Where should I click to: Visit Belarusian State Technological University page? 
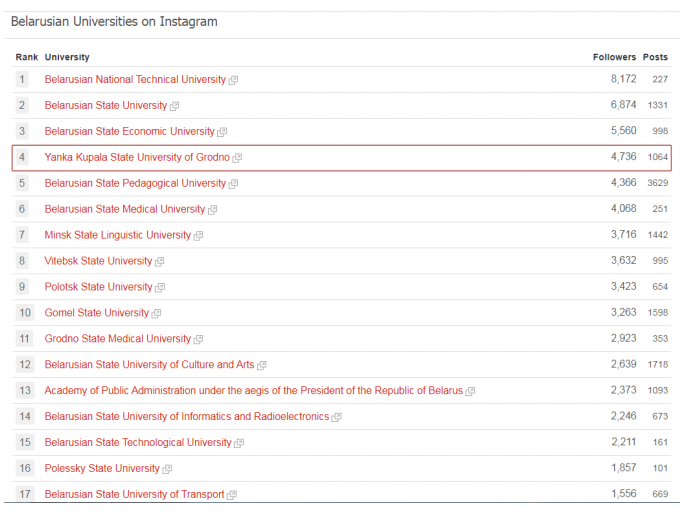[138, 442]
